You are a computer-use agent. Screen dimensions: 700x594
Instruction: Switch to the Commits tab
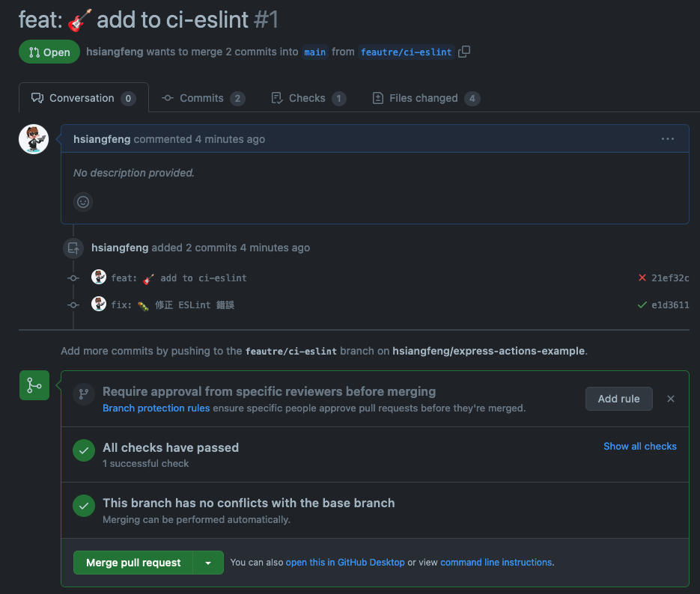pyautogui.click(x=202, y=98)
